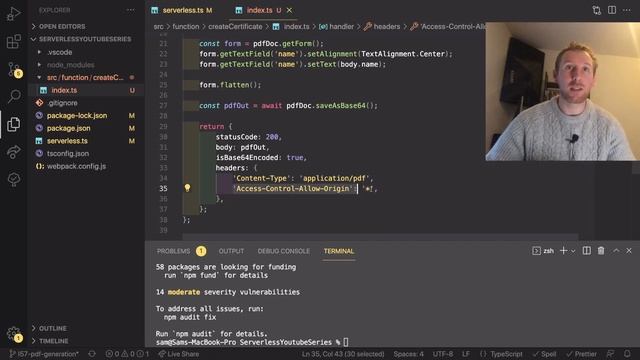
Task: Open the tree-shaped activity bar icon
Action: coord(13,179)
